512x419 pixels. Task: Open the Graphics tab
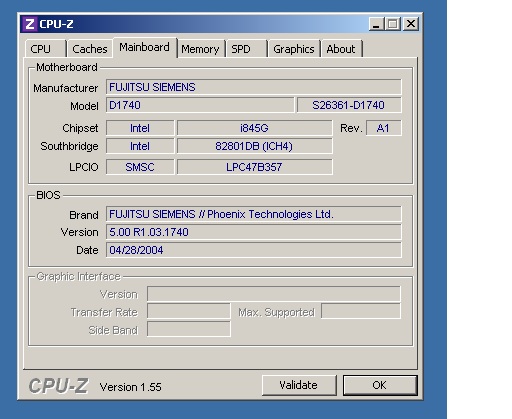(294, 49)
